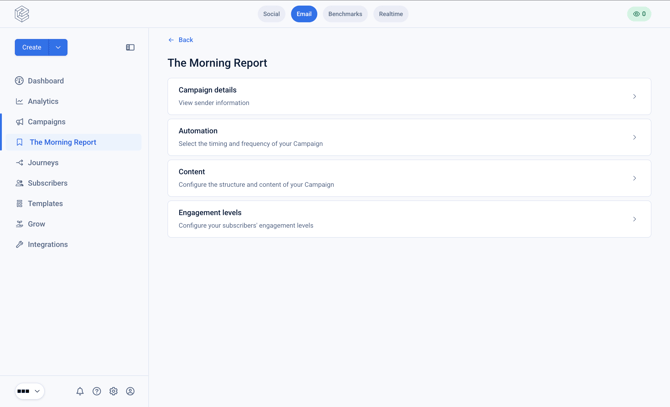Expand the Create button dropdown arrow
Image resolution: width=670 pixels, height=407 pixels.
click(x=58, y=47)
